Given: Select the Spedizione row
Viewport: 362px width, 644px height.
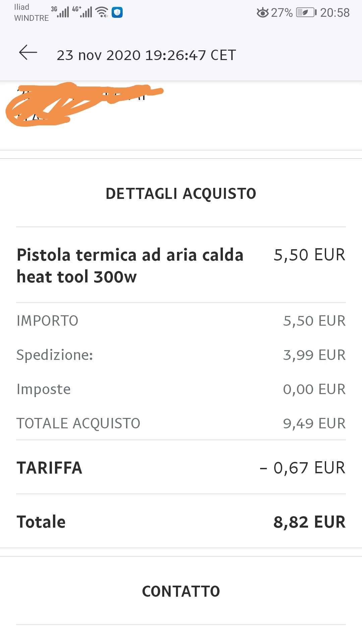Looking at the screenshot, I should pyautogui.click(x=181, y=355).
